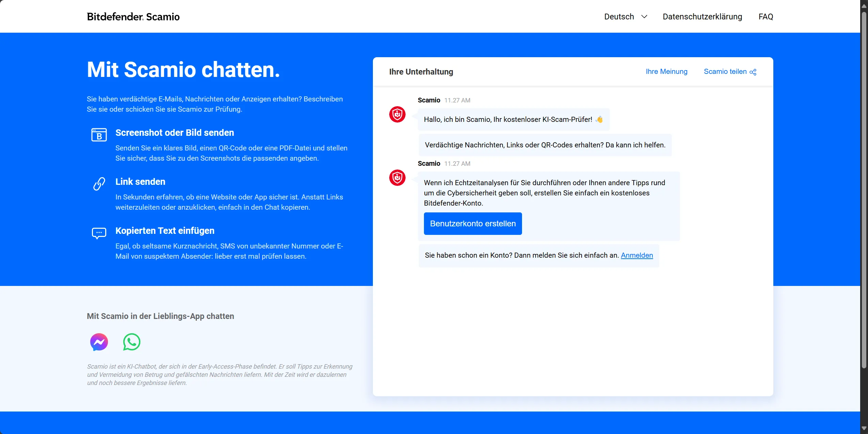Viewport: 868px width, 434px height.
Task: Open Datenschutzerklärung
Action: point(703,16)
